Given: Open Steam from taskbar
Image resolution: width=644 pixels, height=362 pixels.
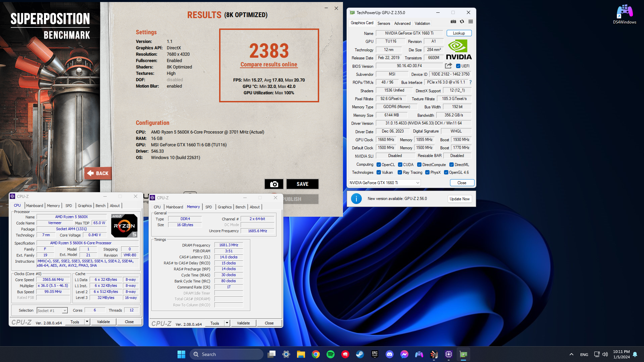Looking at the screenshot, I should 360,354.
